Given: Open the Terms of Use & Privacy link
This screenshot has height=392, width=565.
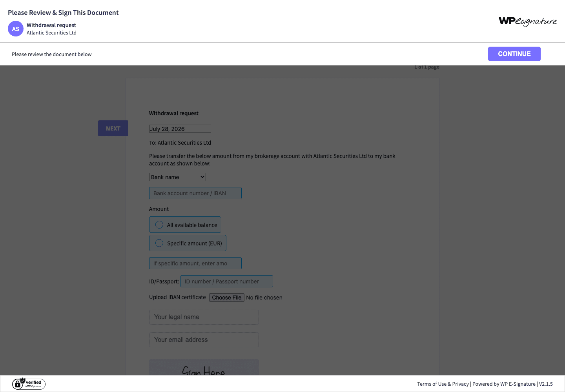Looking at the screenshot, I should (443, 384).
